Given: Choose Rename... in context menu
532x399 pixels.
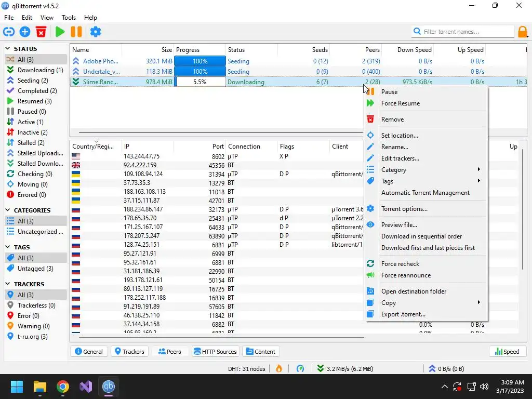Looking at the screenshot, I should [x=425, y=147].
